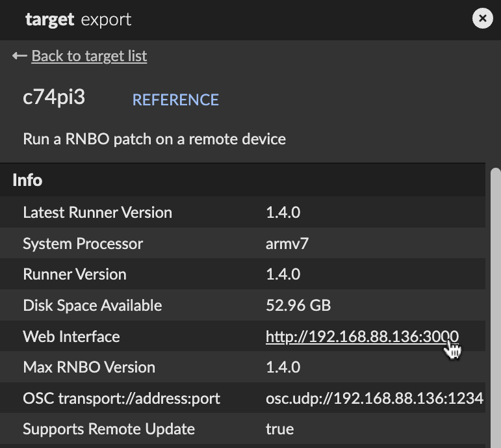Select the osc.udp://192.168.88.136:1234 address
Image resolution: width=501 pixels, height=448 pixels.
click(374, 399)
